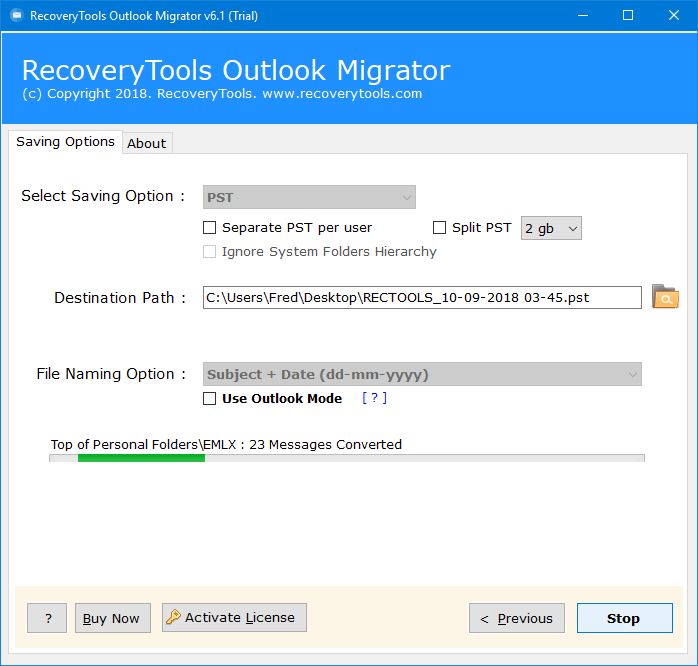Click the 'File Naming Option :' label

(x=111, y=374)
